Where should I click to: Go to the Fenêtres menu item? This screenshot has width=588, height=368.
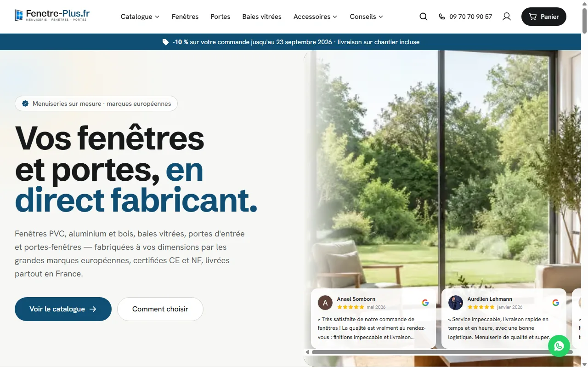pyautogui.click(x=185, y=17)
